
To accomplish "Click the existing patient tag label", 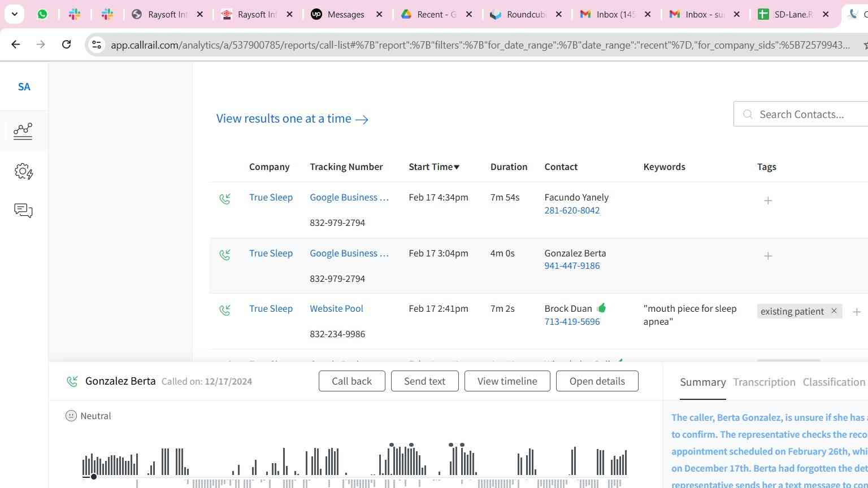I will click(x=792, y=311).
